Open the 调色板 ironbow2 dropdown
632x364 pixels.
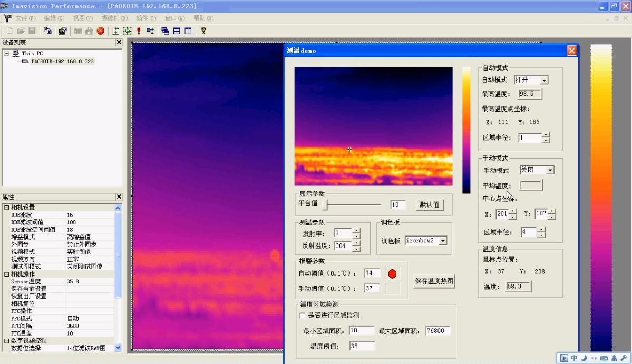pos(442,241)
